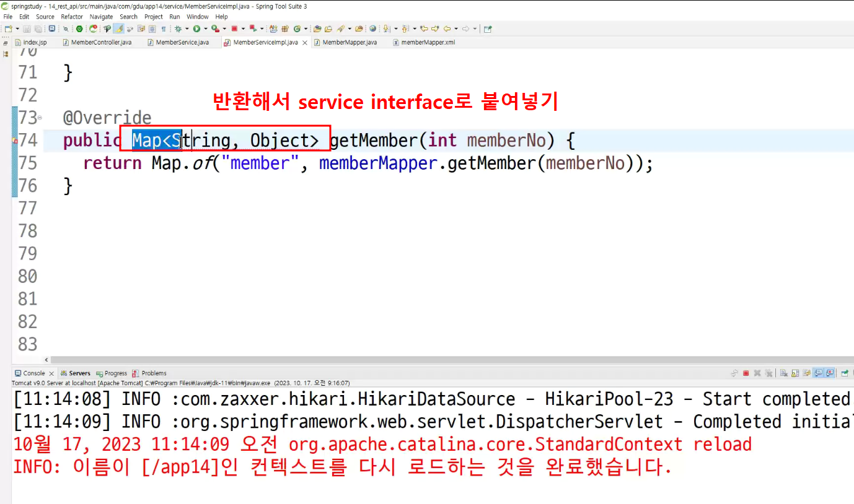The width and height of the screenshot is (854, 504).
Task: Click the Last Edit Location icon
Action: [x=424, y=28]
